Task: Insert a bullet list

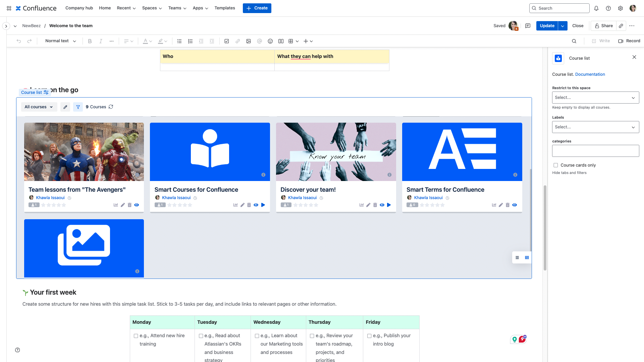Action: click(179, 41)
